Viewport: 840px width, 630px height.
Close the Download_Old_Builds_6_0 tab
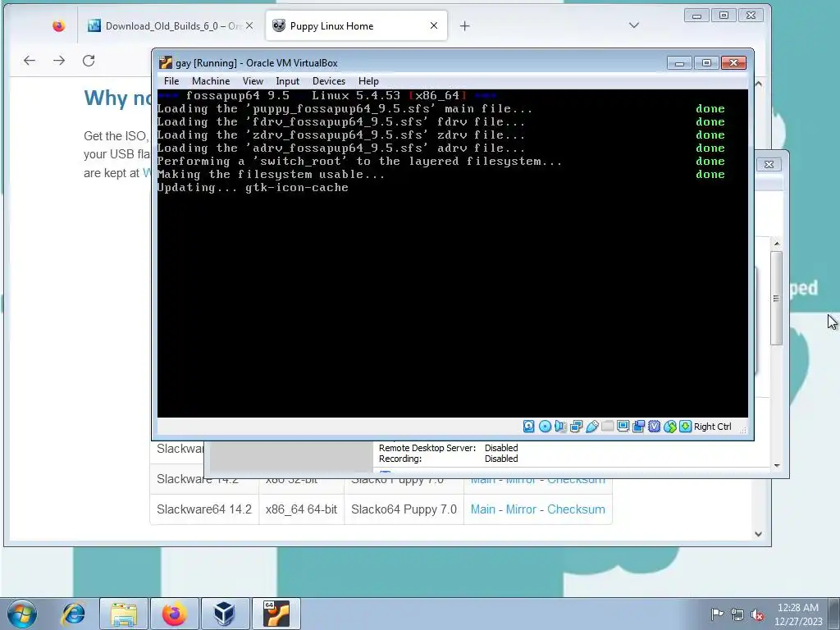(249, 25)
